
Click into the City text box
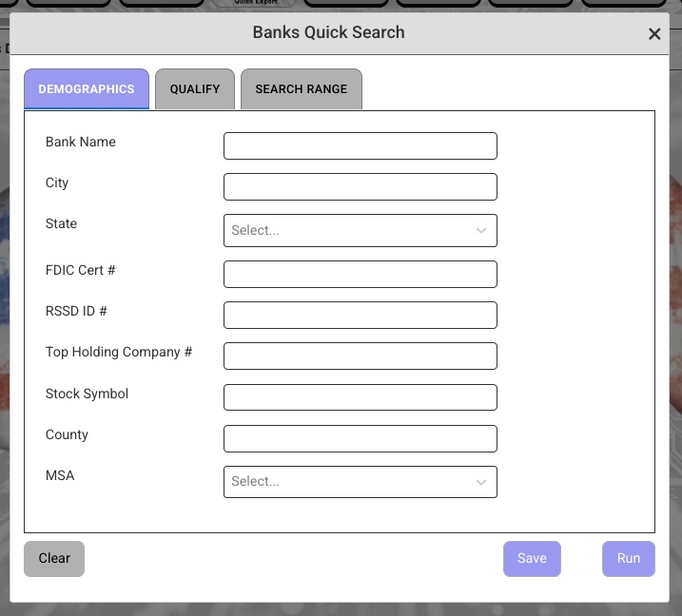click(x=360, y=186)
